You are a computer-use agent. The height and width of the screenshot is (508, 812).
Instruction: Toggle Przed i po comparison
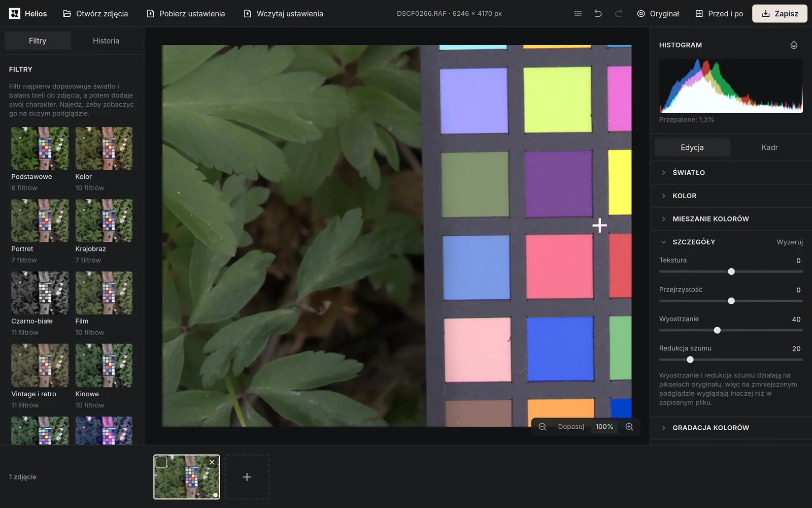tap(719, 14)
